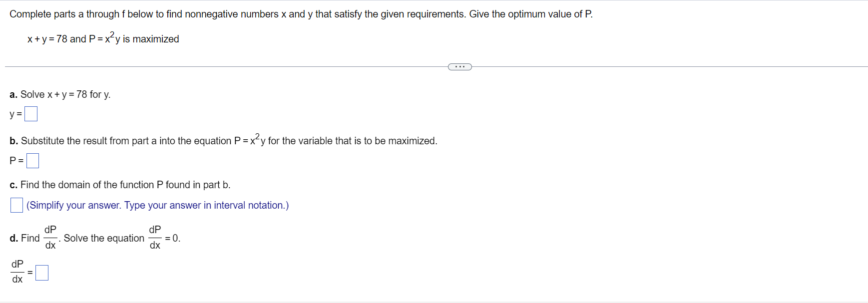Select the part a instruction text
Viewport: 868px width, 303px height.
tap(60, 94)
